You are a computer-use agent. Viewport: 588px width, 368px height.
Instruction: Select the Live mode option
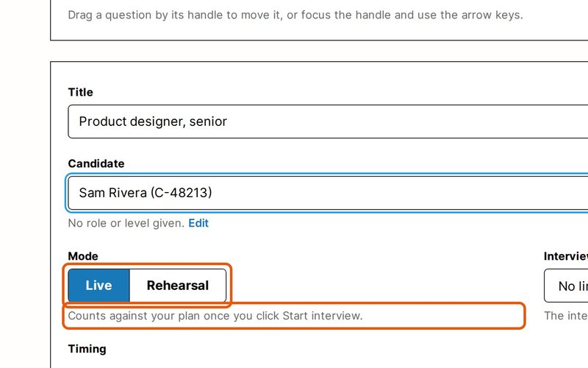(98, 286)
